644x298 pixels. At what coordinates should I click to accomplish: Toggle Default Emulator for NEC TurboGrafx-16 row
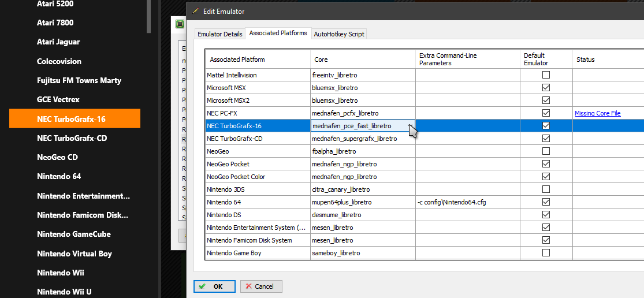[546, 126]
